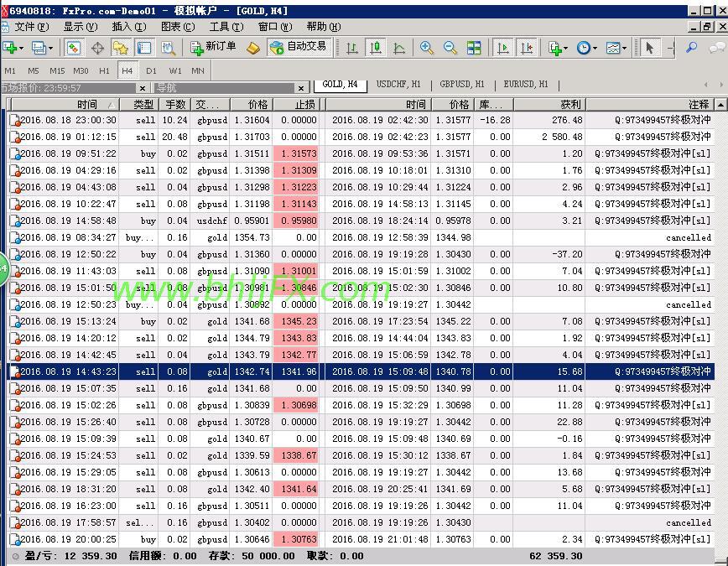The image size is (728, 566).
Task: Open the Strategy Tester magnifier icon
Action: point(168,48)
